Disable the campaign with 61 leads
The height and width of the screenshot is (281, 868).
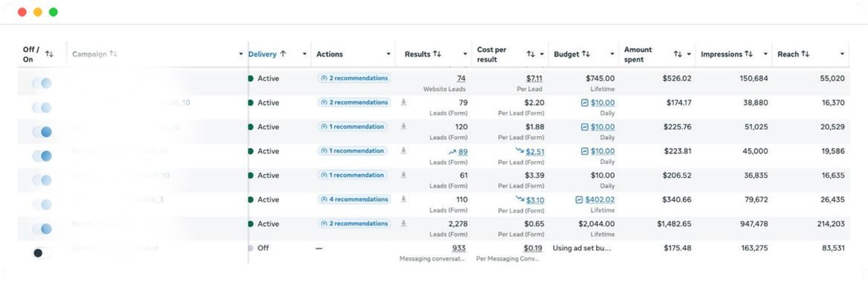point(42,180)
